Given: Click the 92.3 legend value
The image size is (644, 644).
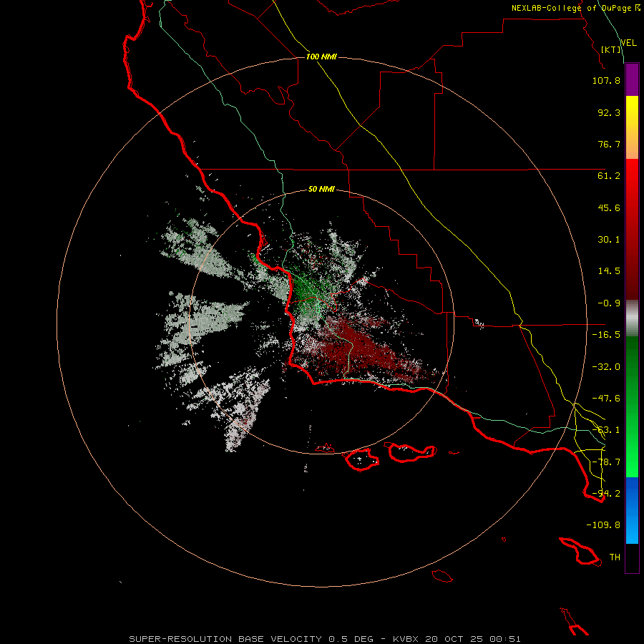Looking at the screenshot, I should click(609, 112).
